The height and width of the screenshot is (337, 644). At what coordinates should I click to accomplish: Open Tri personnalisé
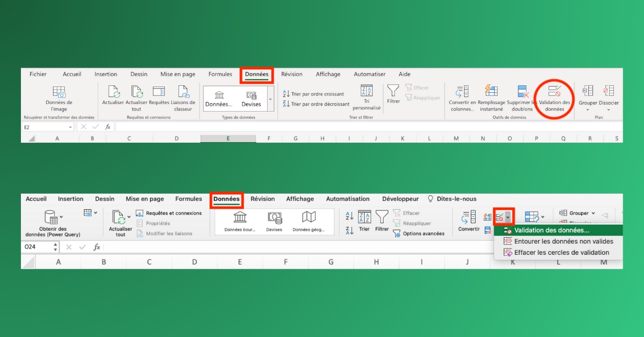point(367,97)
